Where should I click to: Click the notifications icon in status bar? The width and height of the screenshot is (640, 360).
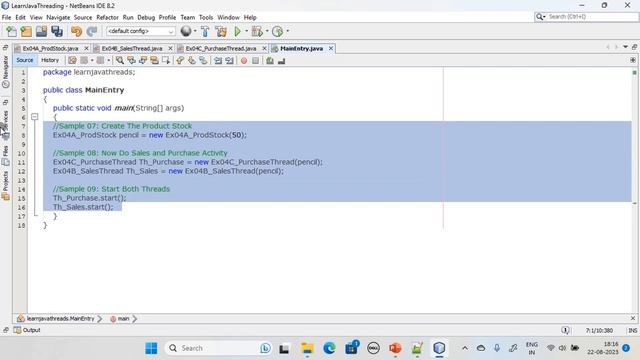coord(565,330)
